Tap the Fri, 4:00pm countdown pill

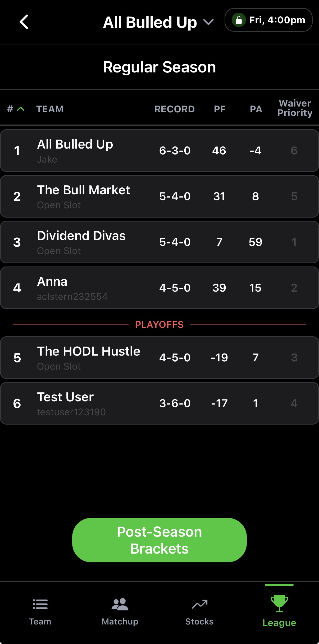[268, 20]
